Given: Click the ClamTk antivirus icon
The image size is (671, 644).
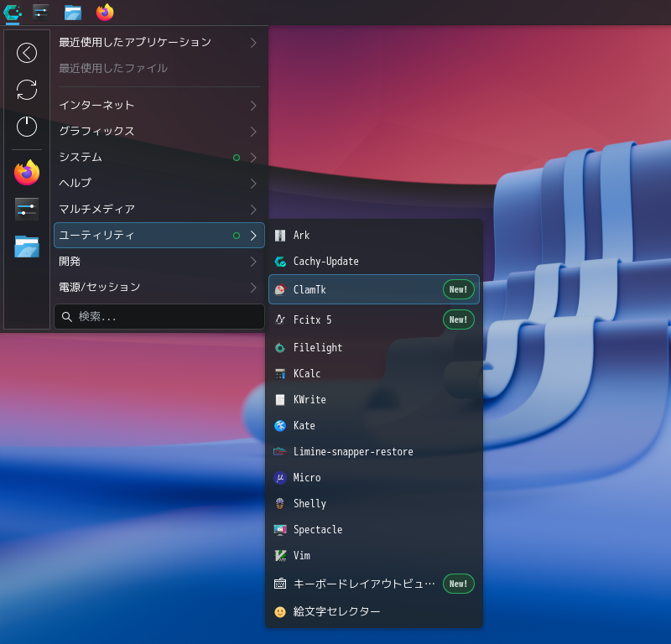Looking at the screenshot, I should (x=280, y=289).
